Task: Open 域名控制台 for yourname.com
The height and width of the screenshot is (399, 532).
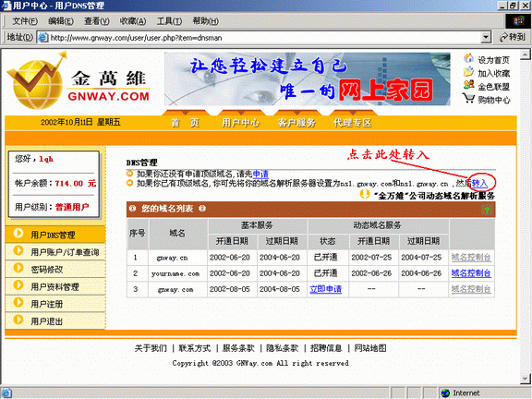Action: pos(471,273)
